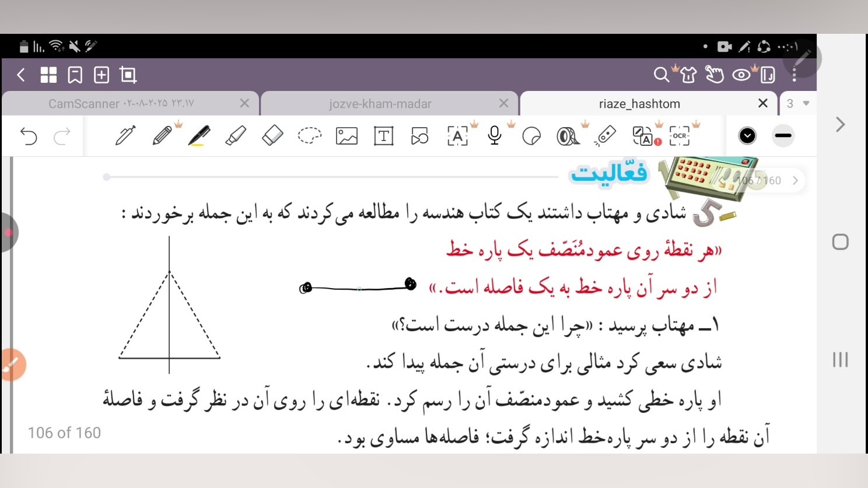Tap the 106 of 160 page indicator
This screenshot has width=868, height=488.
64,433
